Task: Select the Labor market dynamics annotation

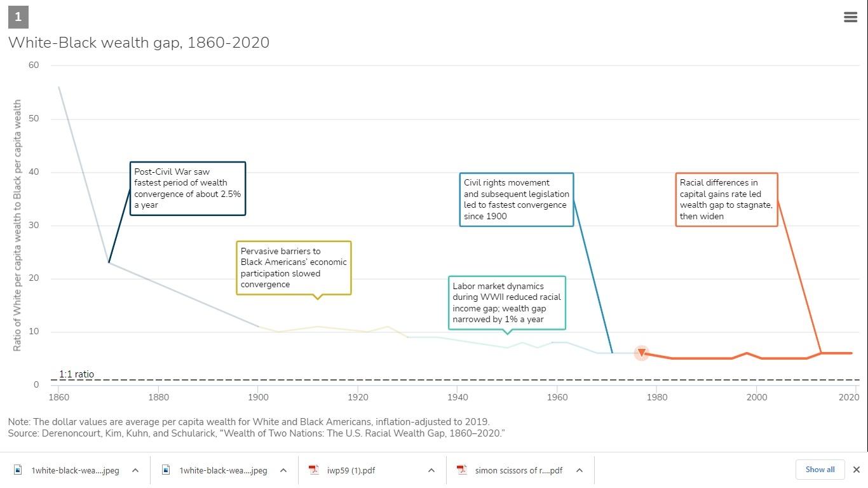Action: (506, 302)
